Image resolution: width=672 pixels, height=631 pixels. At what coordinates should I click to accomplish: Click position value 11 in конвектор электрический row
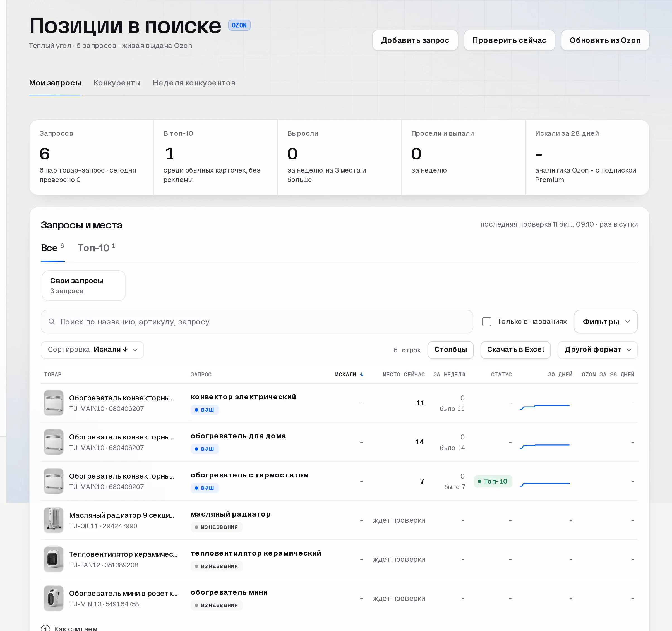point(420,403)
